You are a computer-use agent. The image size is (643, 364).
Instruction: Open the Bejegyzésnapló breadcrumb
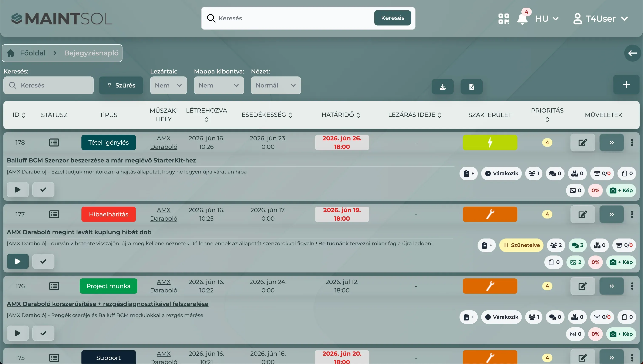91,53
